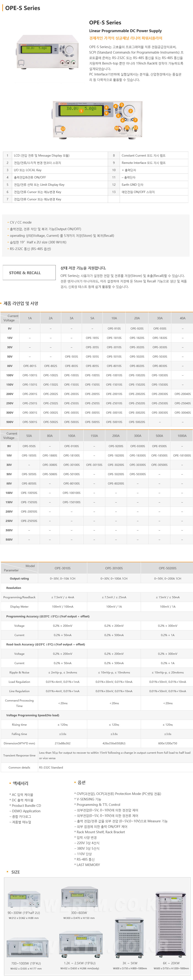Click cell OPE-30150S in the second table
Screen dimensions: 193x980
point(94,465)
